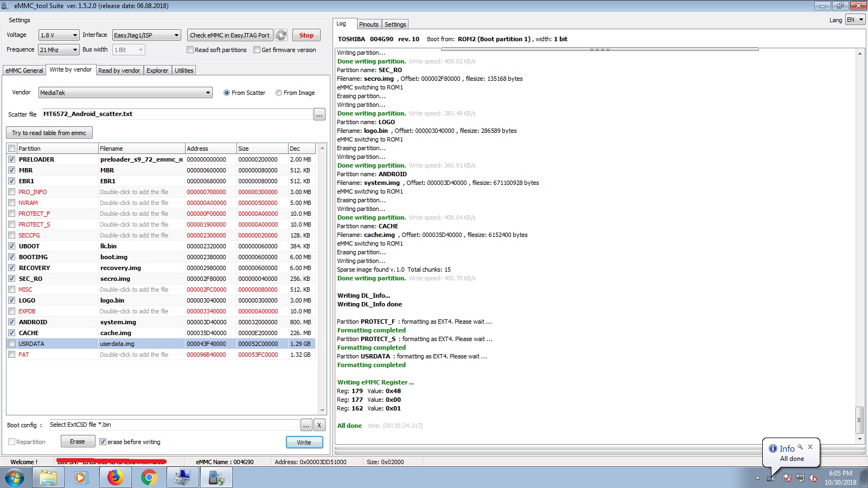Toggle erase before writing checkbox

[103, 442]
